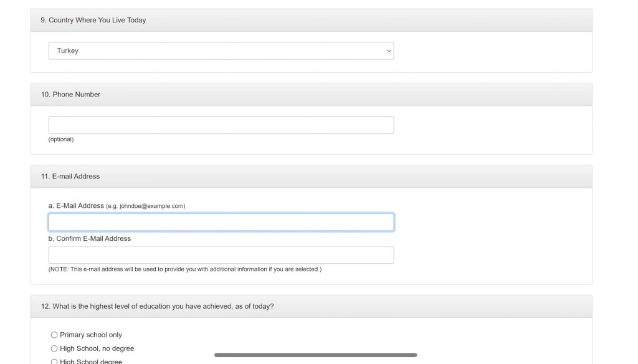
Task: Select the "Primary school only" radio button
Action: coord(54,335)
